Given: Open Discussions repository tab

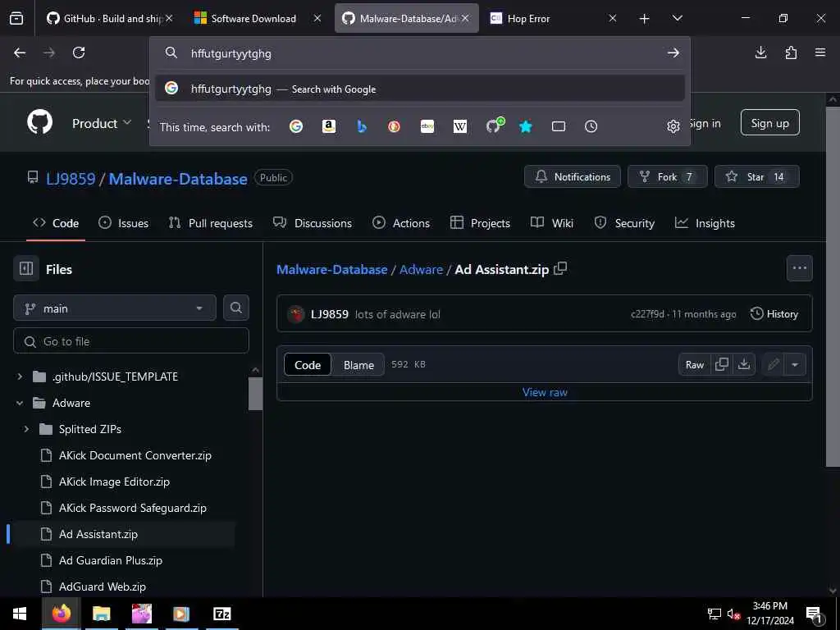Looking at the screenshot, I should [x=313, y=223].
